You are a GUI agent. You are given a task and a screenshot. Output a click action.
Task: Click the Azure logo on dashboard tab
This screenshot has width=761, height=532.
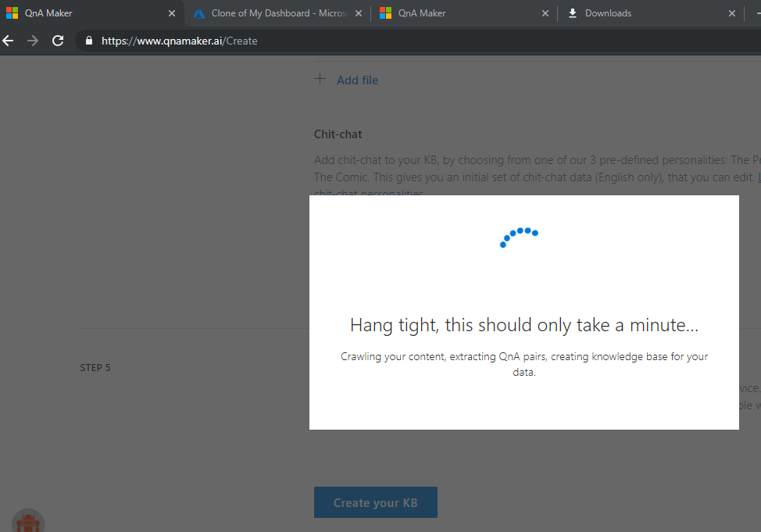[x=199, y=13]
